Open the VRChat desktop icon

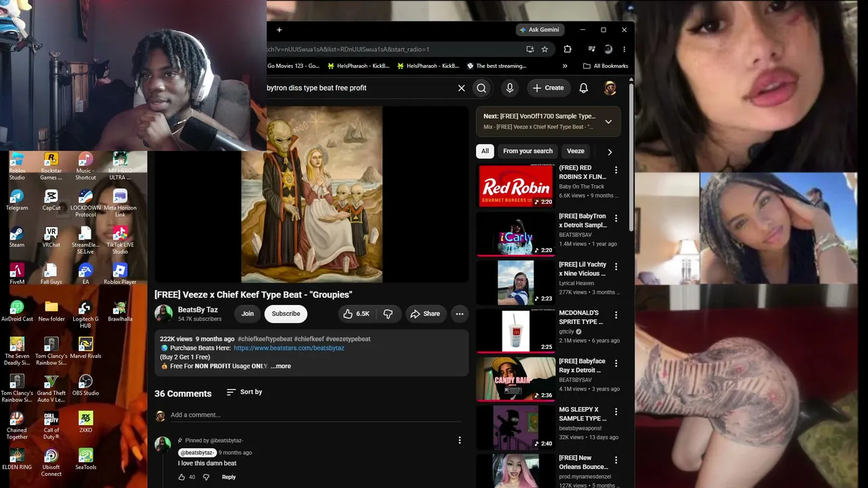point(51,237)
